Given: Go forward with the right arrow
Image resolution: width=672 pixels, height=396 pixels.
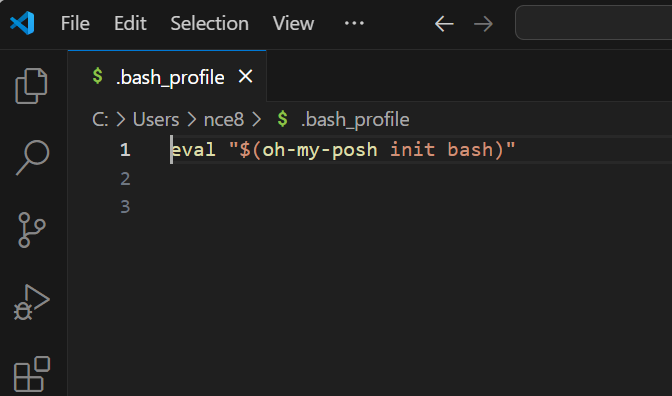Looking at the screenshot, I should (483, 24).
